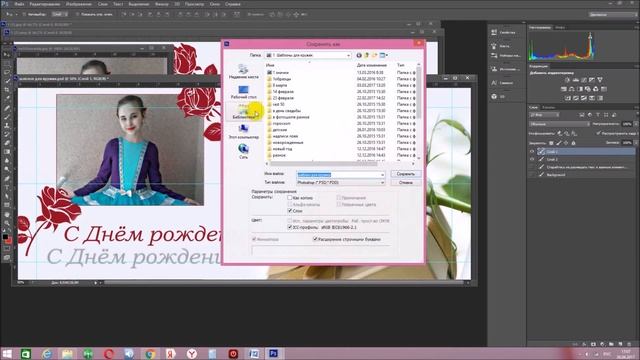The height and width of the screenshot is (360, 640).
Task: Show the hidden bottom layer
Action: click(x=531, y=175)
